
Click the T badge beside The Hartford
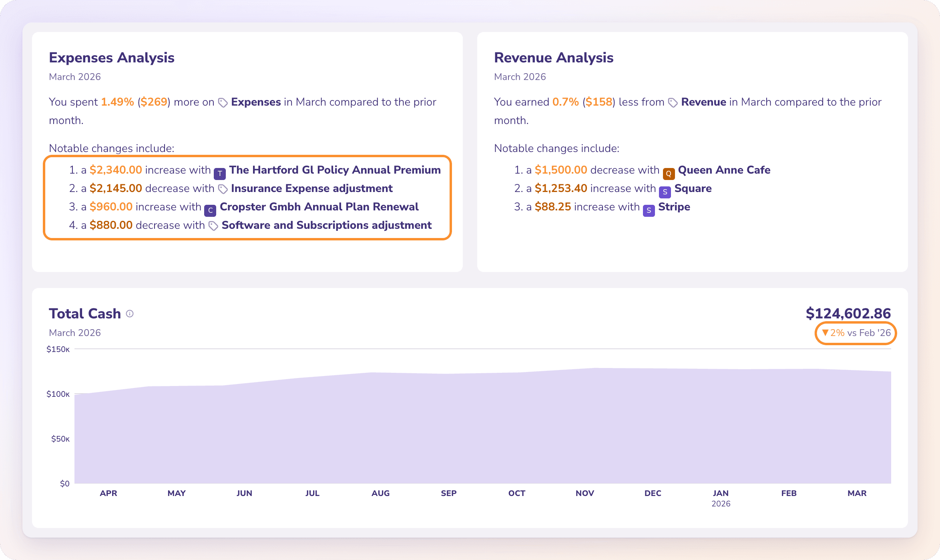click(x=220, y=174)
